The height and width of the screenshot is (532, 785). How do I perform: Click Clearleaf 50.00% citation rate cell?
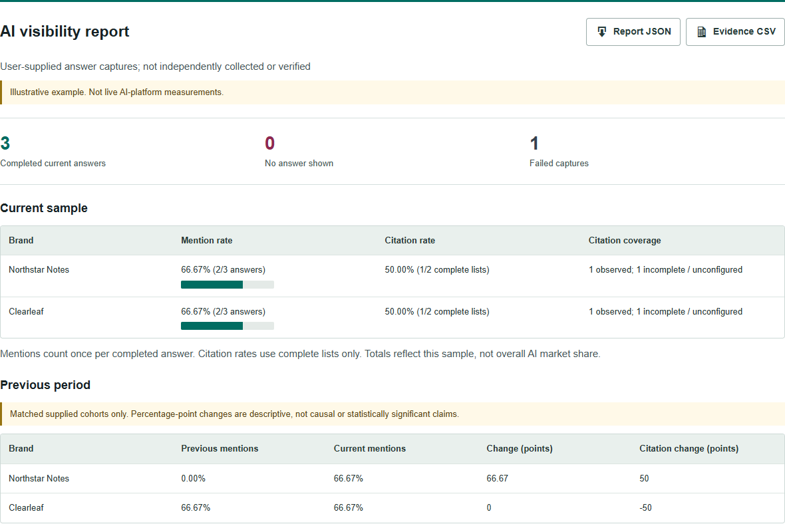[x=436, y=312]
